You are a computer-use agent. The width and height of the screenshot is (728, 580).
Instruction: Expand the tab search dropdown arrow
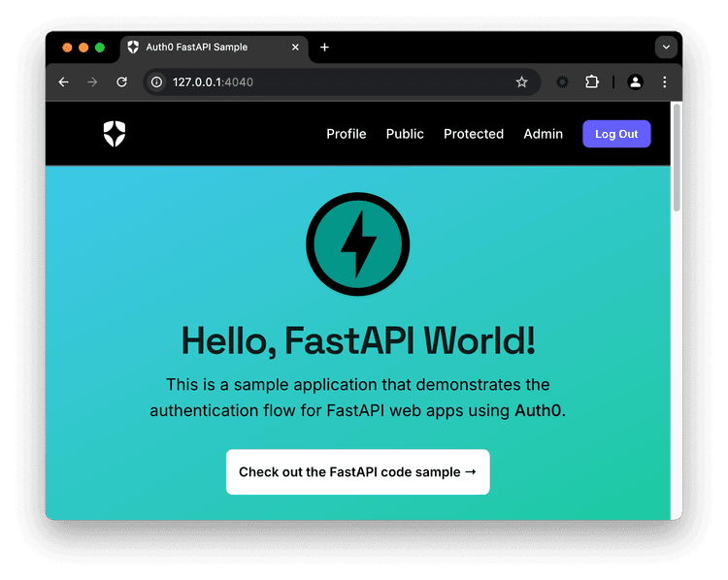pyautogui.click(x=666, y=48)
